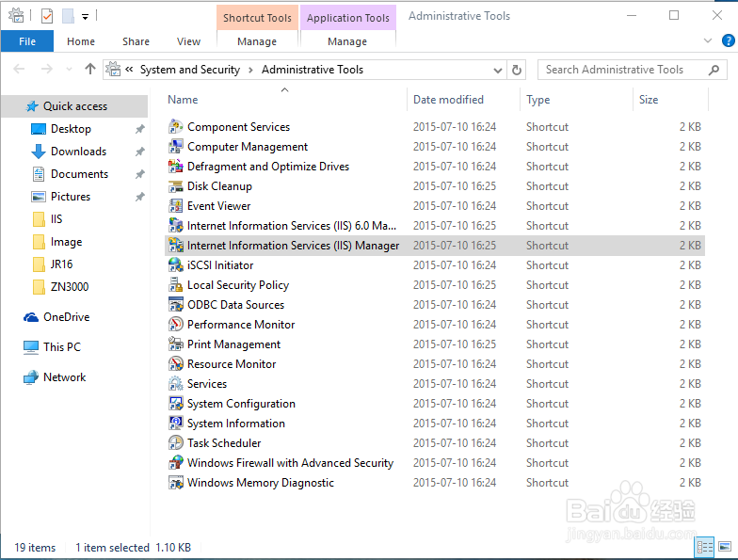Open the Image folder in Quick access
The image size is (738, 560).
(x=56, y=242)
